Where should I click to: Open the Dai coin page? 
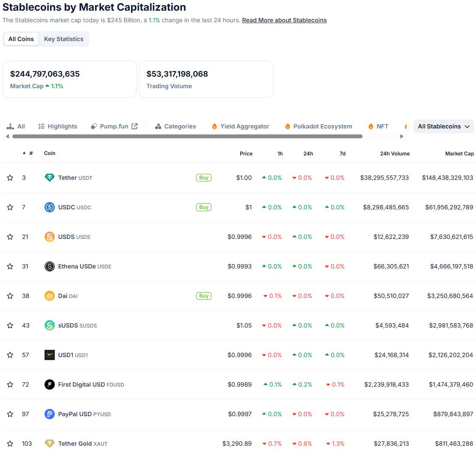pos(68,296)
